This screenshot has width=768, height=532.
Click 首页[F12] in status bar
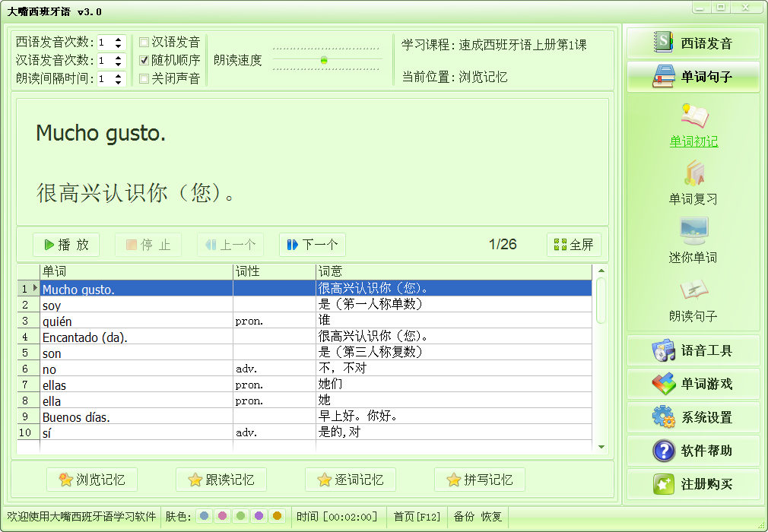point(417,516)
